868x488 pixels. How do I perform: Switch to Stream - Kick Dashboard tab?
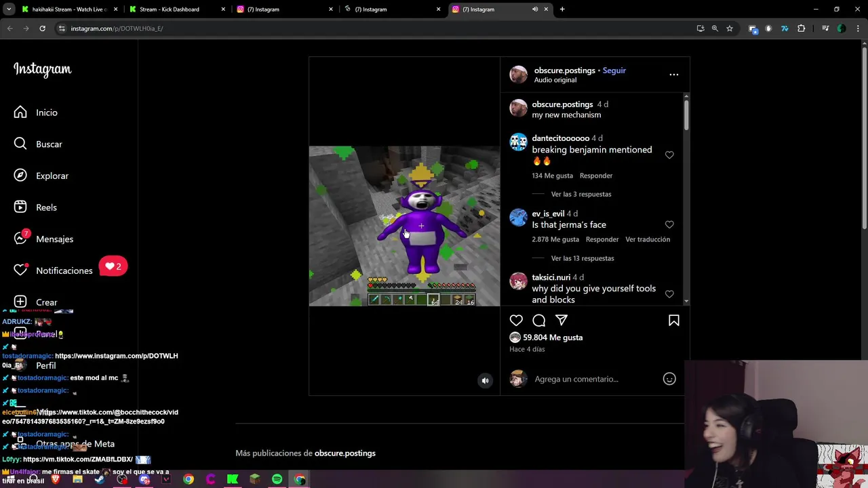click(x=175, y=9)
